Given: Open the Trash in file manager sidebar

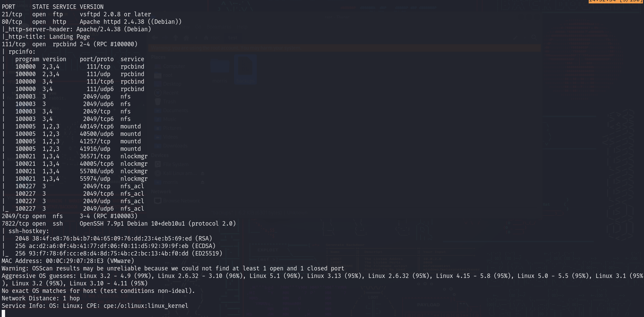Looking at the screenshot, I should point(165,102).
